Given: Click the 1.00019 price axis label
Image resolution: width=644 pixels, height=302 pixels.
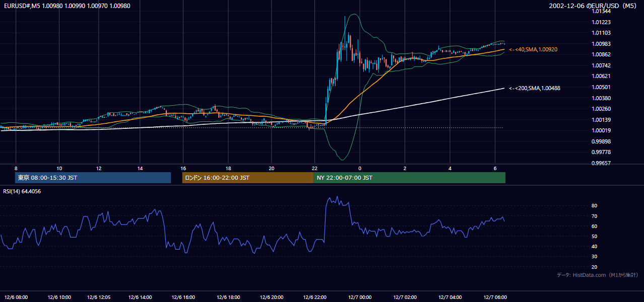Looking at the screenshot, I should pos(601,130).
